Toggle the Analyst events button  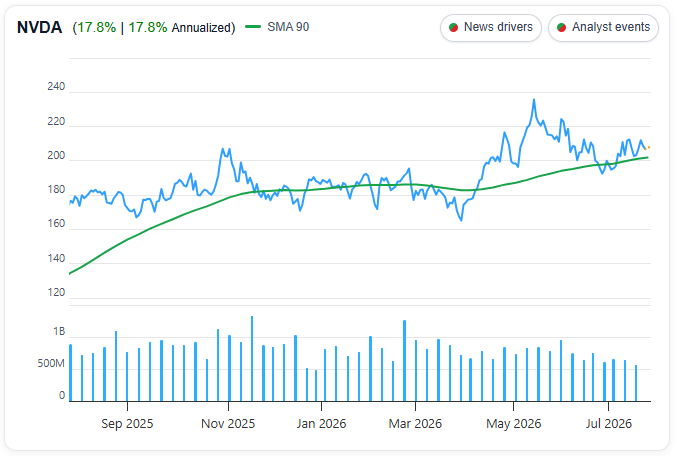tap(603, 28)
